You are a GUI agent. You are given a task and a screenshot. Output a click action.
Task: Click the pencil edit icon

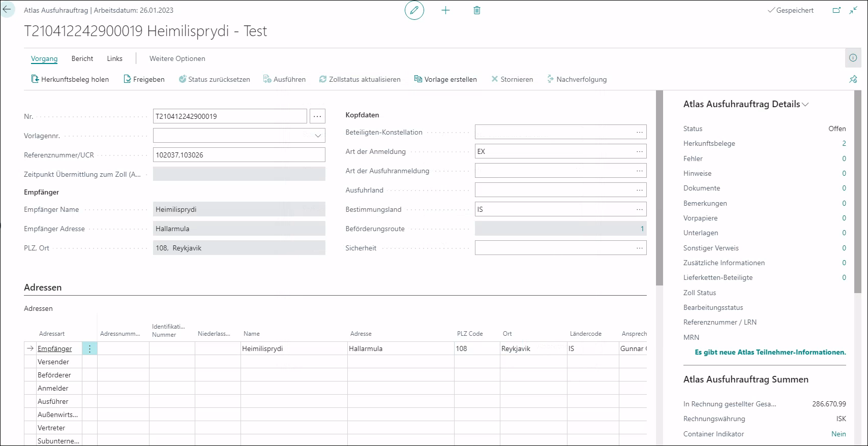point(414,10)
